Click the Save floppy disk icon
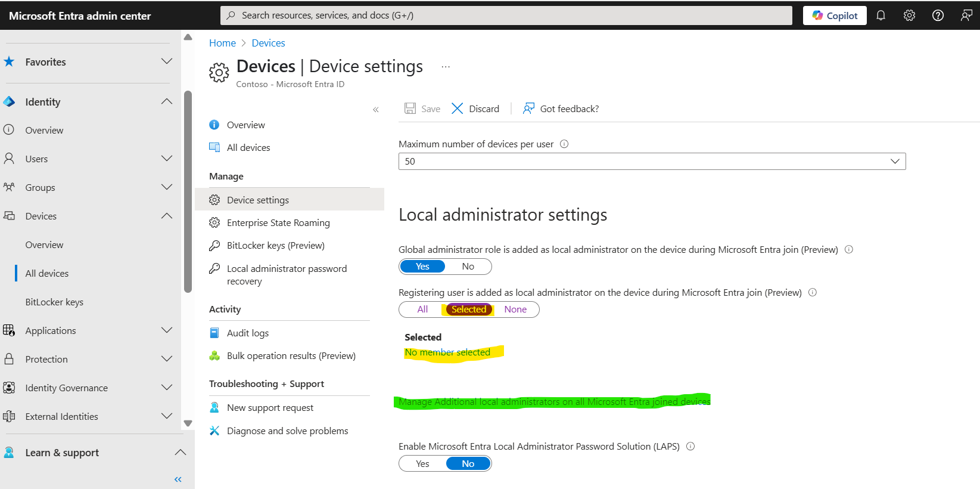 tap(410, 109)
